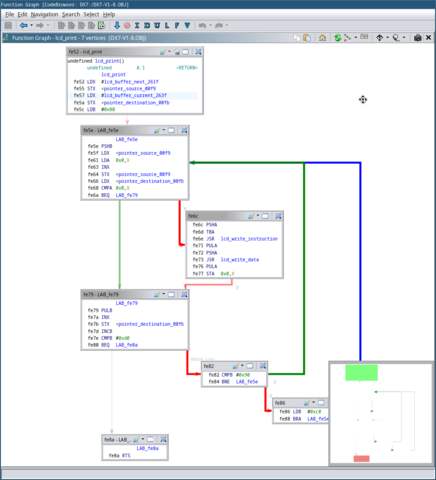Open the Navigation menu
Screen dimensions: 436x480
(44, 14)
